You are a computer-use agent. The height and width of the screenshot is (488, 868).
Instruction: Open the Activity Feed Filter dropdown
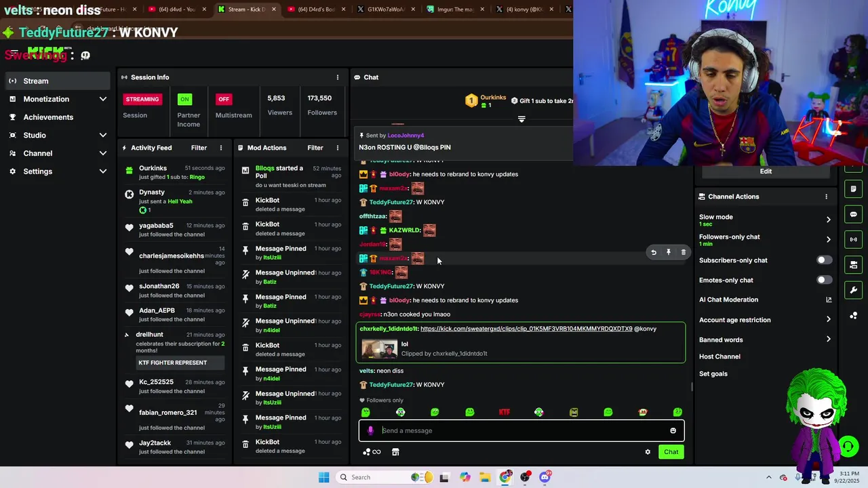coord(199,148)
